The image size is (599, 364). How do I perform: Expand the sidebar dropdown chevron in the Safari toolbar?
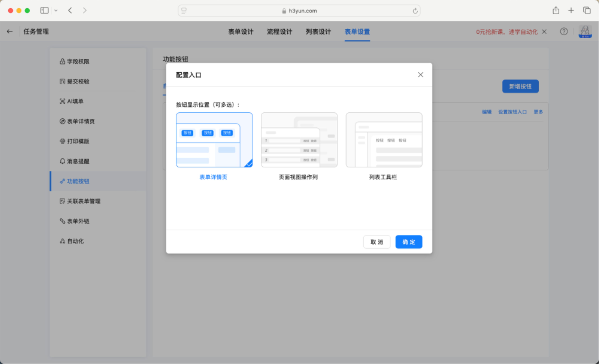(x=56, y=10)
